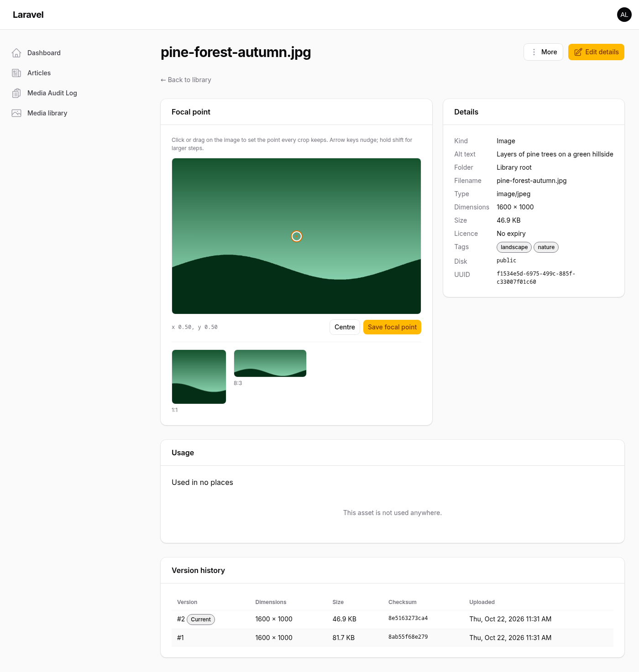Click the Checksum column header
Viewport: 639px width, 672px height.
[403, 602]
